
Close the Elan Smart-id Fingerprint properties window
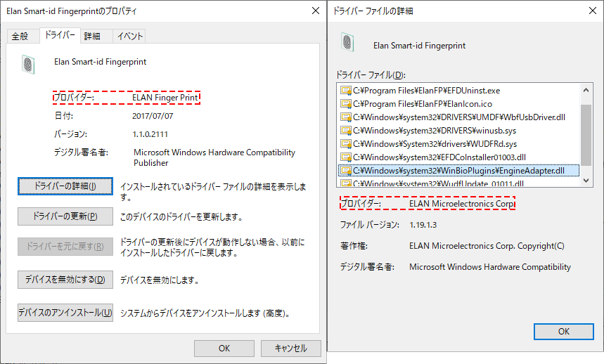point(316,11)
